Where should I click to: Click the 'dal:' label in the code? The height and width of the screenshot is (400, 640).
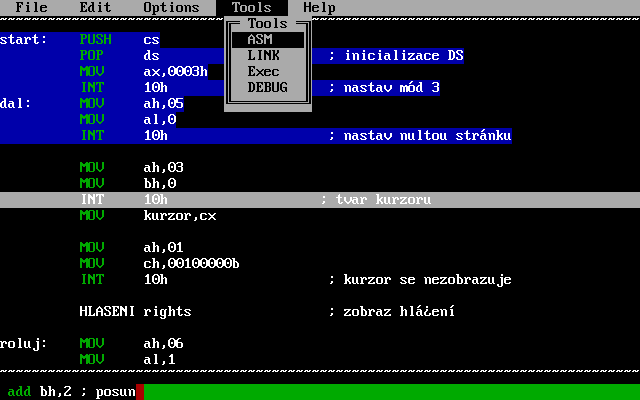point(16,103)
